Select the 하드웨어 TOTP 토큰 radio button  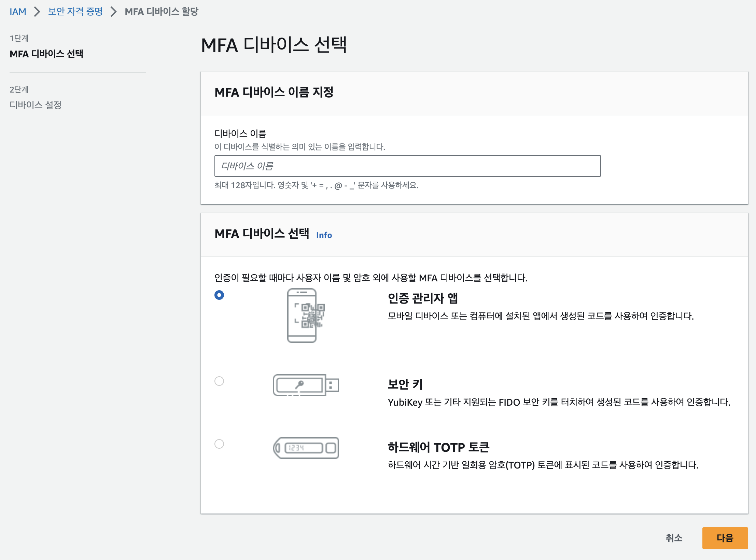[219, 444]
